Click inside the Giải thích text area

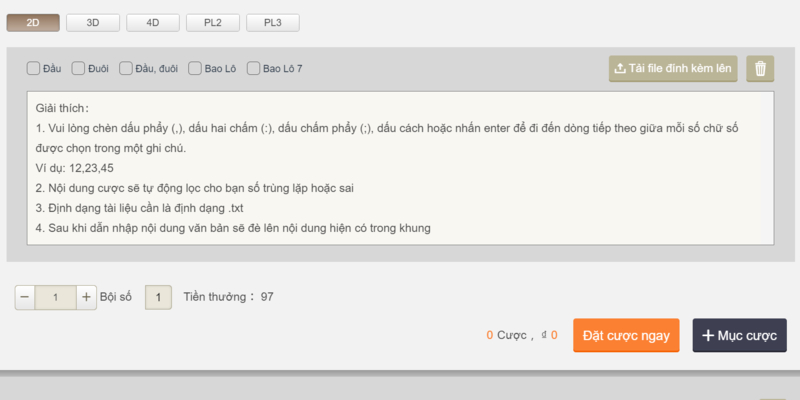point(400,168)
